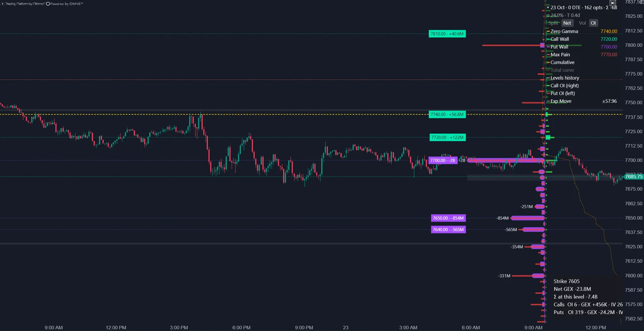Click the Call Wall value 7720.00
This screenshot has width=644, height=331.
pyautogui.click(x=609, y=39)
